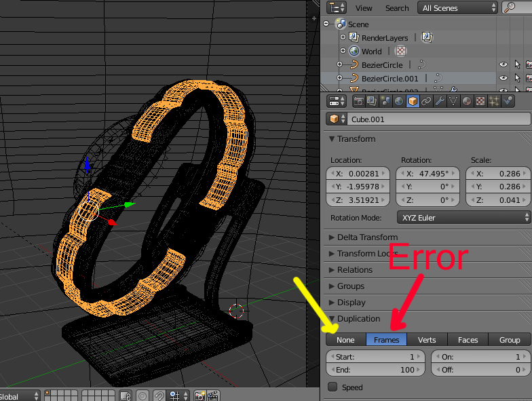Open the Object Data tab (triangle vertices)
This screenshot has width=532, height=401.
click(453, 101)
